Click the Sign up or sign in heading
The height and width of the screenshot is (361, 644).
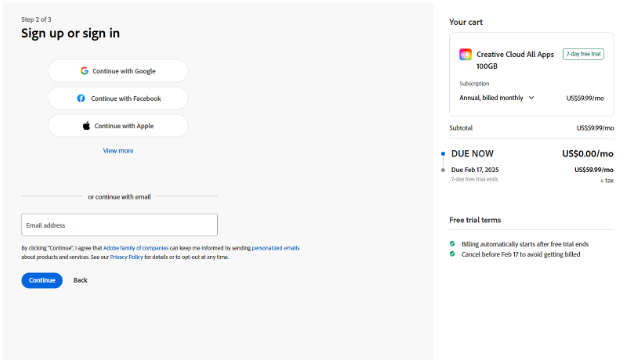(x=71, y=33)
